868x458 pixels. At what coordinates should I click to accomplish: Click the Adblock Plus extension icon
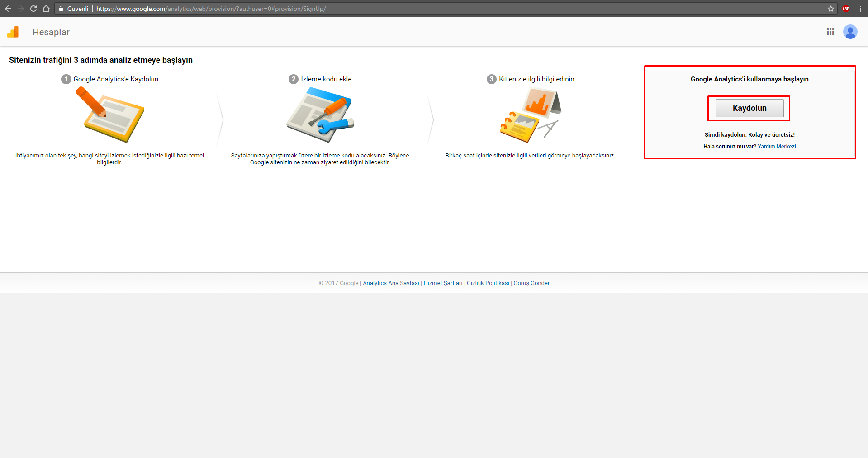pyautogui.click(x=845, y=9)
